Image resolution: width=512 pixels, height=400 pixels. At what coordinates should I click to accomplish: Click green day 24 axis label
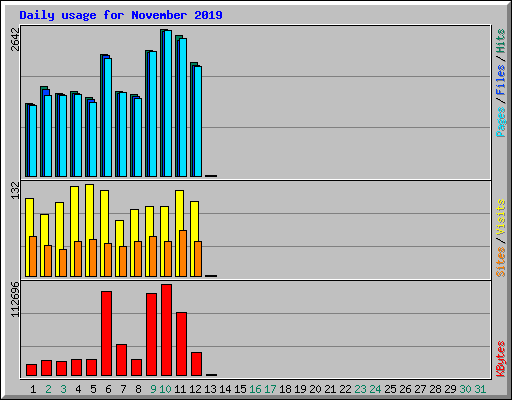[x=375, y=389]
